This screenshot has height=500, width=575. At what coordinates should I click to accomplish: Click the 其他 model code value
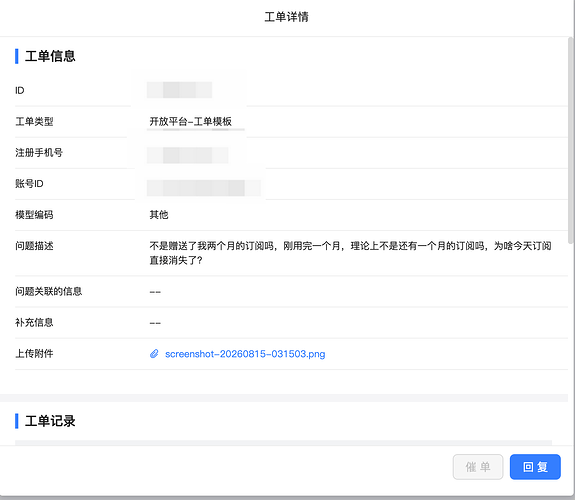(x=159, y=215)
